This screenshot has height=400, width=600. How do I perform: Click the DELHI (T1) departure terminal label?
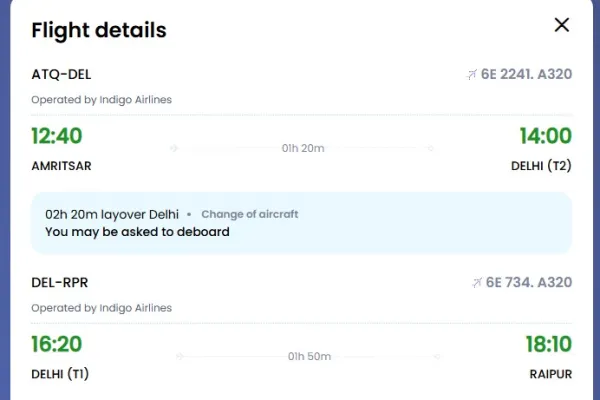coord(60,374)
